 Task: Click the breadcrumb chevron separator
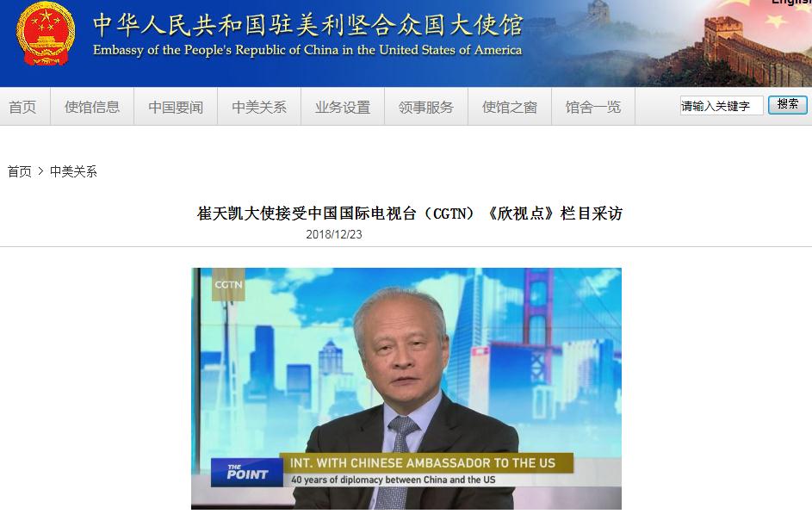(x=41, y=171)
